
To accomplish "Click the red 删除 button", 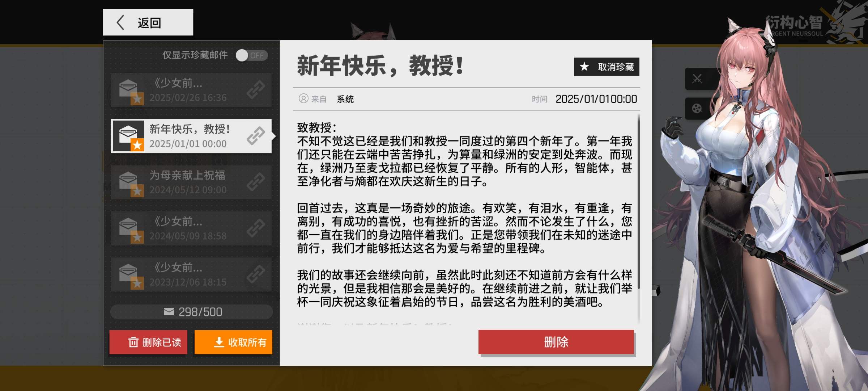I will pyautogui.click(x=556, y=342).
